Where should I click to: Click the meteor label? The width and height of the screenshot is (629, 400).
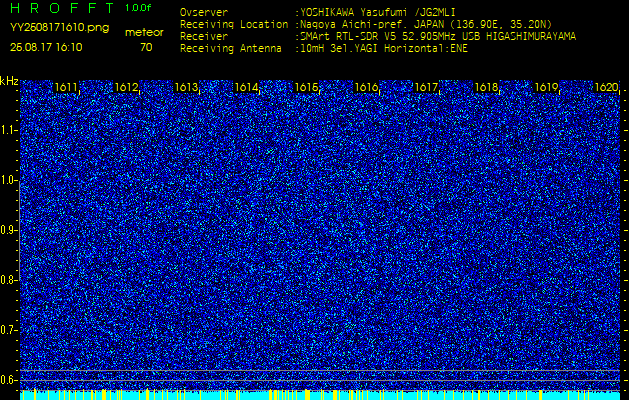pyautogui.click(x=144, y=33)
